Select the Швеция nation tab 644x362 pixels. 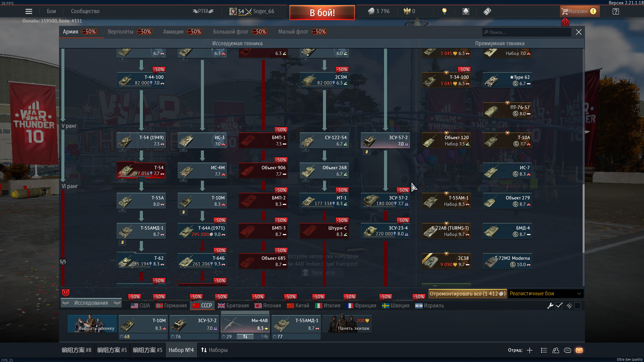tap(396, 306)
